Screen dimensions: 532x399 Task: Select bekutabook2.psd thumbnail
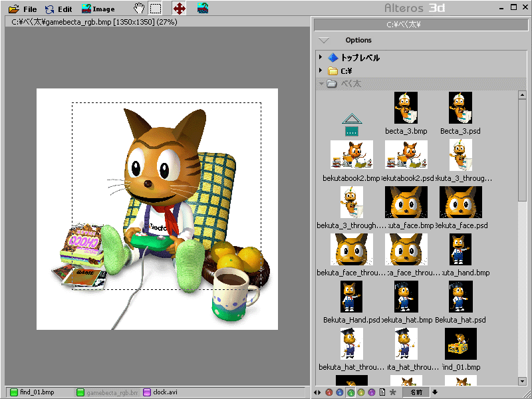pos(406,155)
